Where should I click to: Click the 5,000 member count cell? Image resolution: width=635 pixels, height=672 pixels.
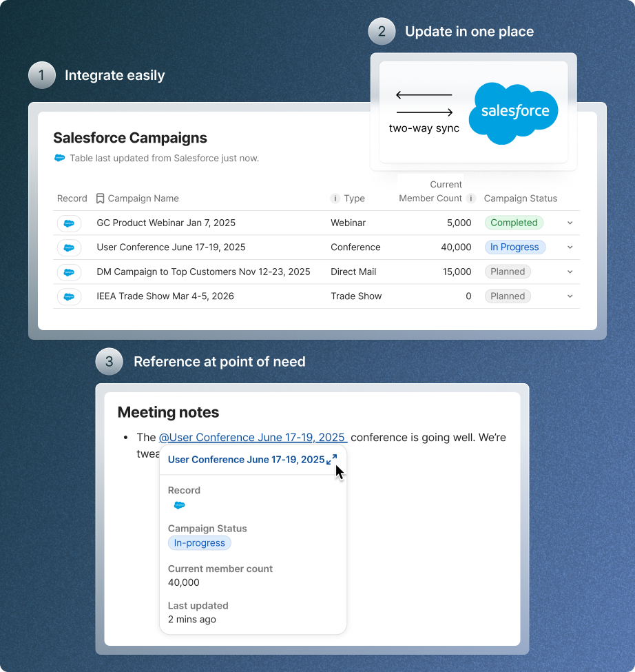click(x=459, y=223)
